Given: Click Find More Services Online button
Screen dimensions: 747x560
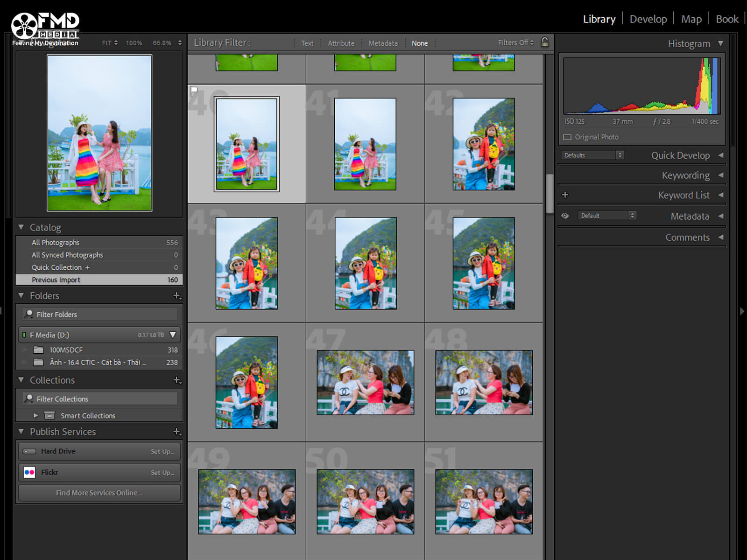Looking at the screenshot, I should pos(99,493).
